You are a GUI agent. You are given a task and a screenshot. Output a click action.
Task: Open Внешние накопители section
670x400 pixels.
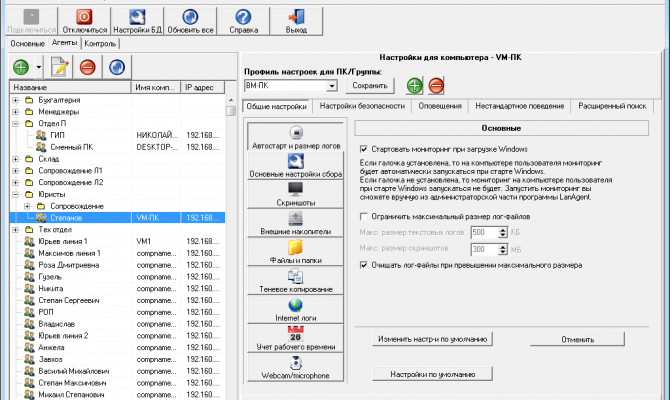pos(296,223)
